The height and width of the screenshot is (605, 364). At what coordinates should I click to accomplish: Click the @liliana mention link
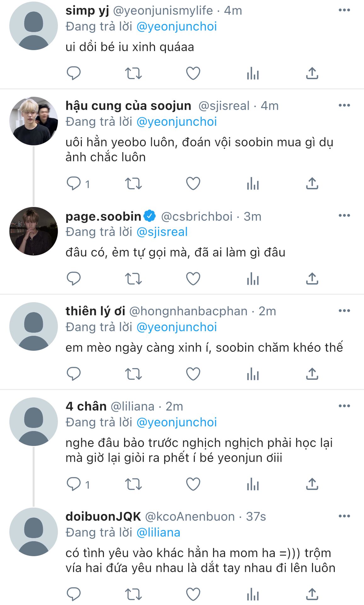pos(158,533)
